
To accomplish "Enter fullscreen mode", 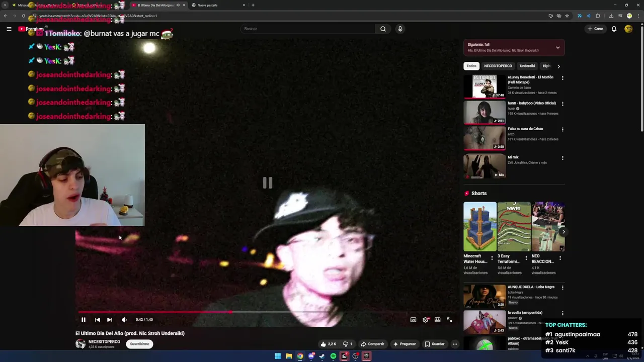I will [450, 319].
